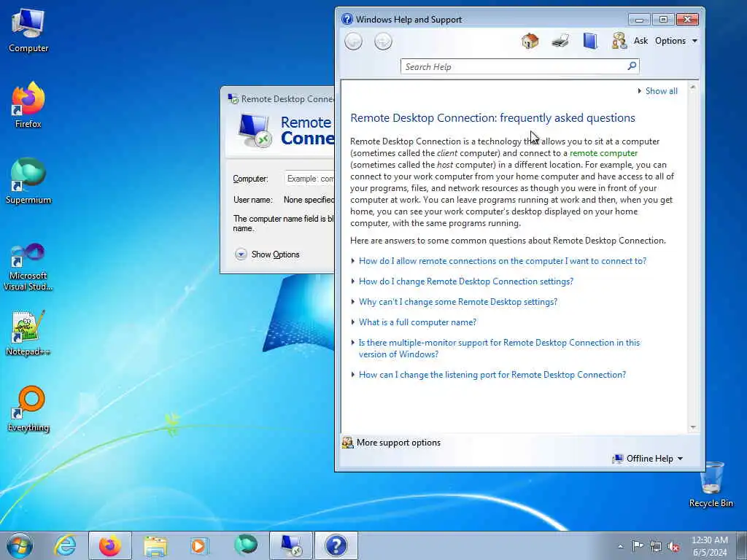Select the Microsoft Visual Studio desktop shortcut
This screenshot has width=747, height=560.
pos(28,267)
